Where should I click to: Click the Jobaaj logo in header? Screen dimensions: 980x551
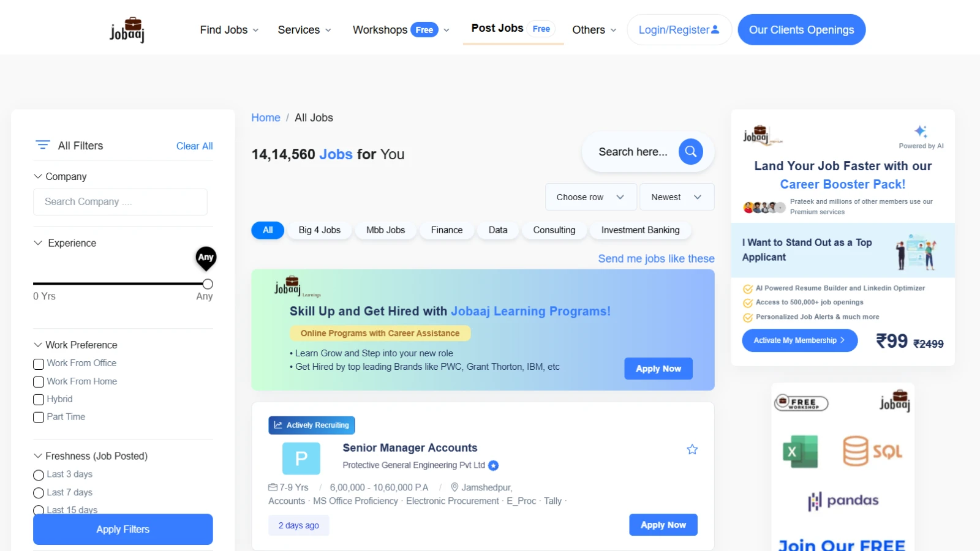point(127,30)
